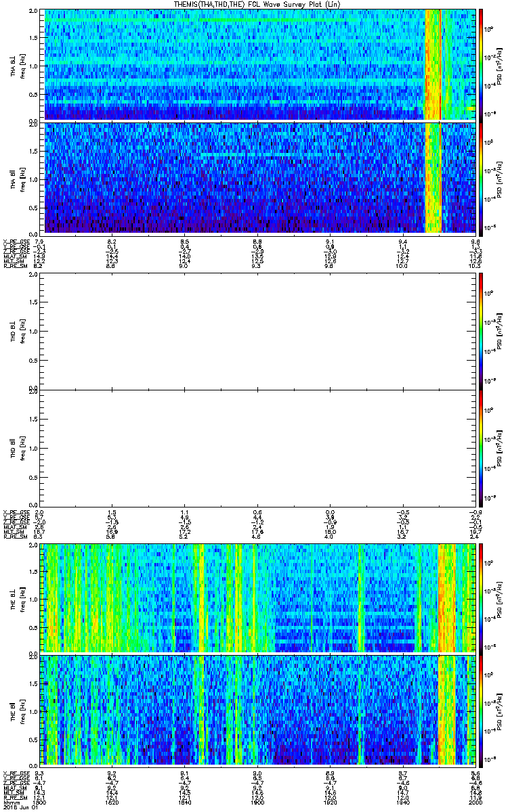This screenshot has width=508, height=812.
Task: Click the orange burst at right of THE BL spectrogram
Action: pos(447,597)
